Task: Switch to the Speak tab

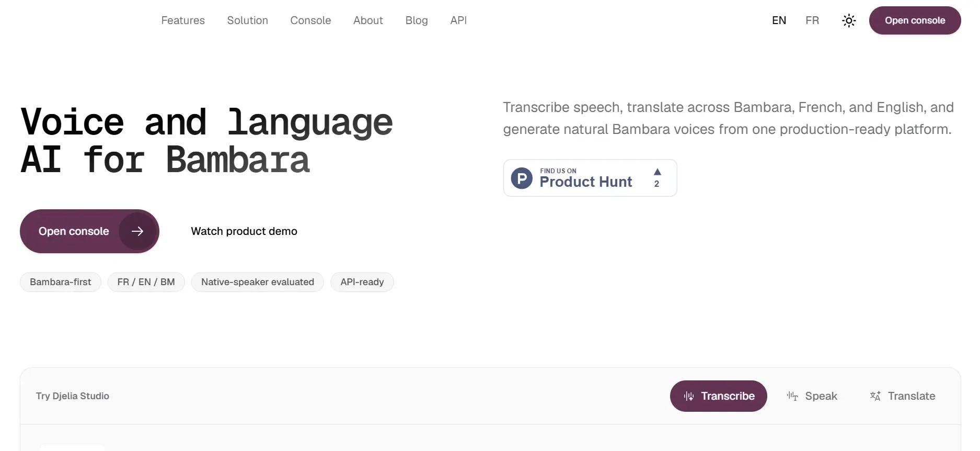Action: pyautogui.click(x=812, y=396)
